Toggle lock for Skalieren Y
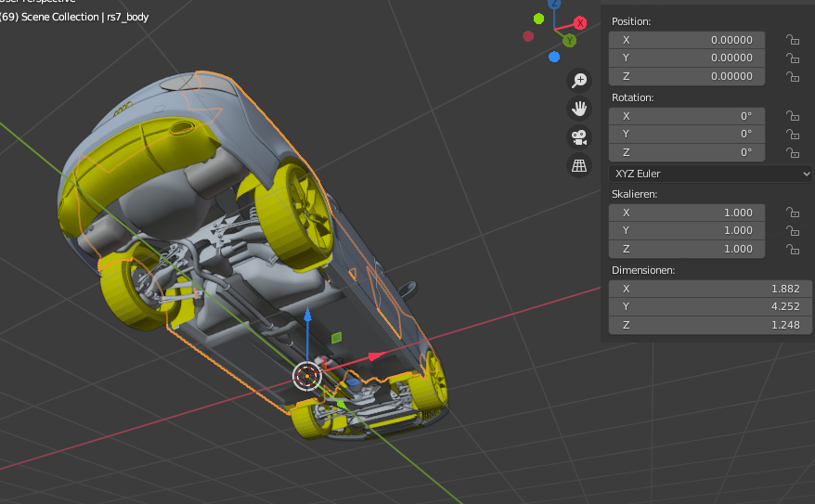The image size is (815, 504). [792, 231]
